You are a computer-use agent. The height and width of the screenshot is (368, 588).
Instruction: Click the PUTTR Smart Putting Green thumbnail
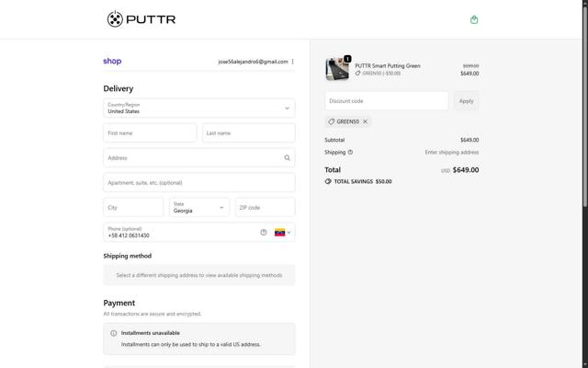pyautogui.click(x=337, y=69)
